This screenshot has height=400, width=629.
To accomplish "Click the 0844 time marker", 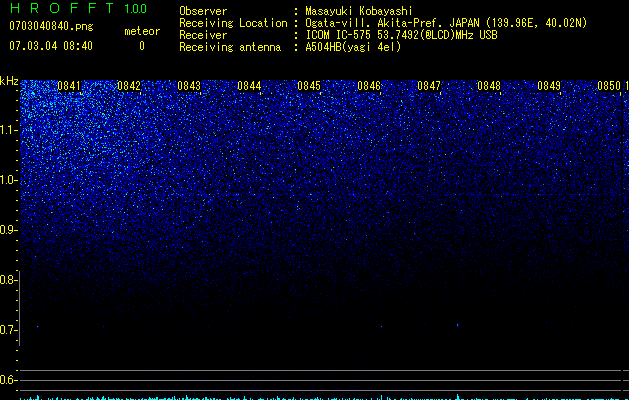I will (249, 86).
